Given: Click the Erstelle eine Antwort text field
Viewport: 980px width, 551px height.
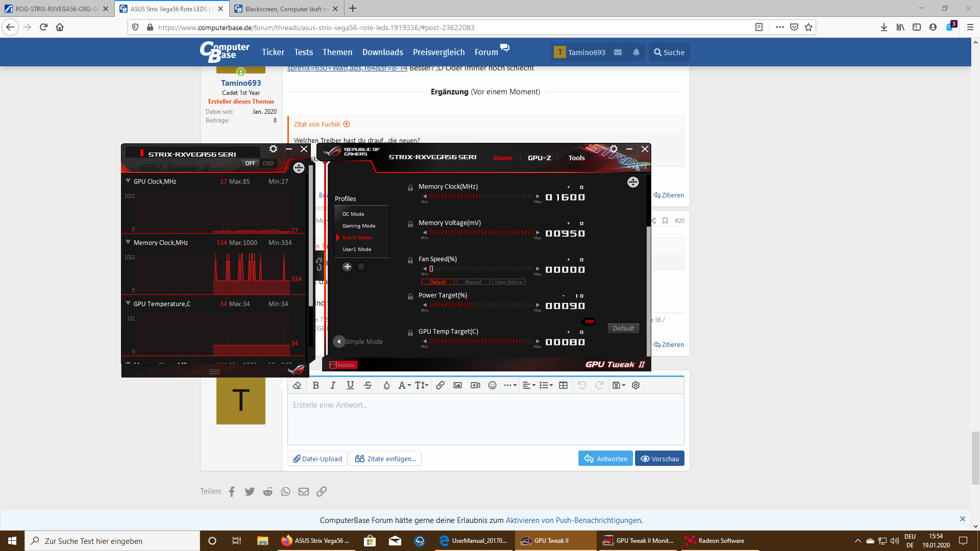Looking at the screenshot, I should coord(485,418).
